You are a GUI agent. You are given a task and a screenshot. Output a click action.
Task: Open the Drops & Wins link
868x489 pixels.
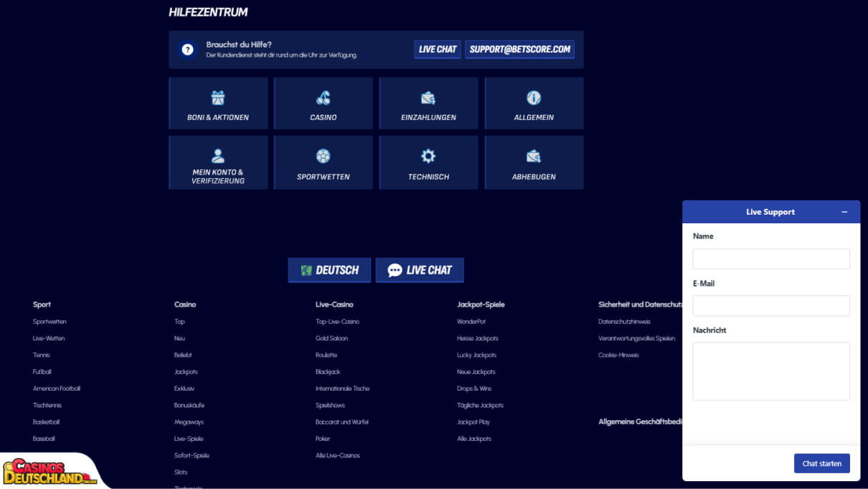coord(474,388)
